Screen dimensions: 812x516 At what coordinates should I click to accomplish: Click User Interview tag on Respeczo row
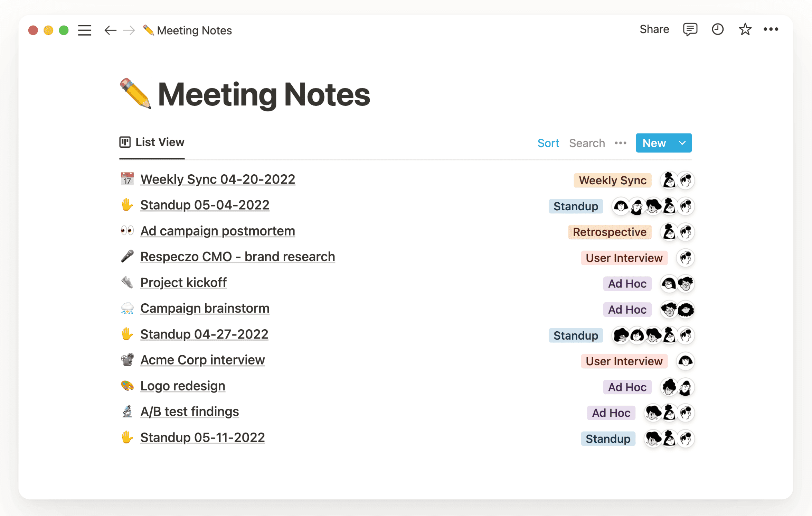(624, 258)
